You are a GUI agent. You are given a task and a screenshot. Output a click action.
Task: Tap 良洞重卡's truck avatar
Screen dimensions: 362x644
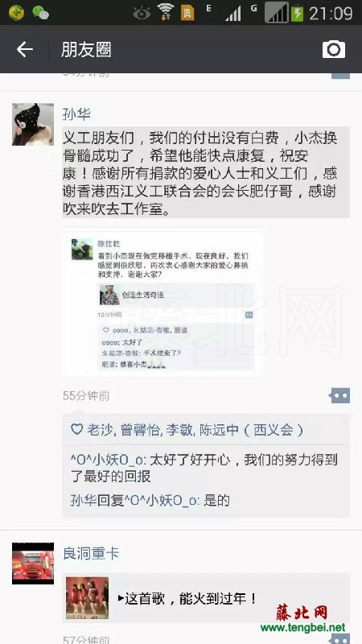tap(33, 563)
